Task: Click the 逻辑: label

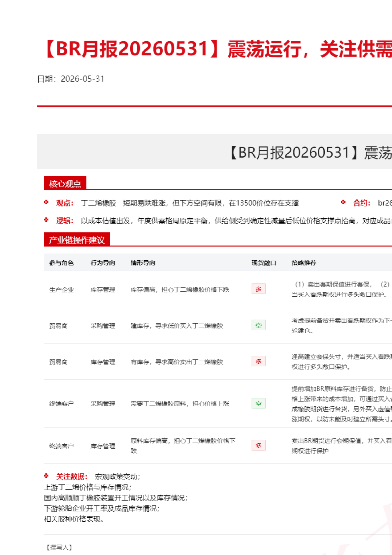Action: pos(65,220)
